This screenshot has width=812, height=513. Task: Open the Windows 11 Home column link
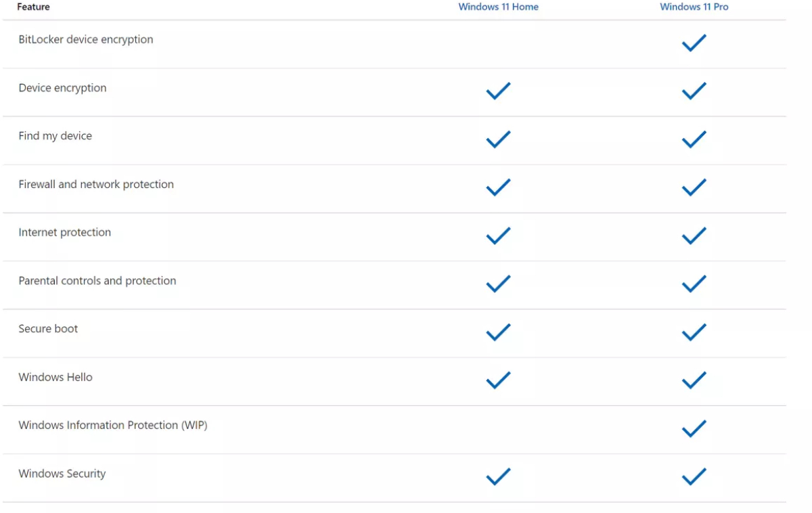[498, 7]
